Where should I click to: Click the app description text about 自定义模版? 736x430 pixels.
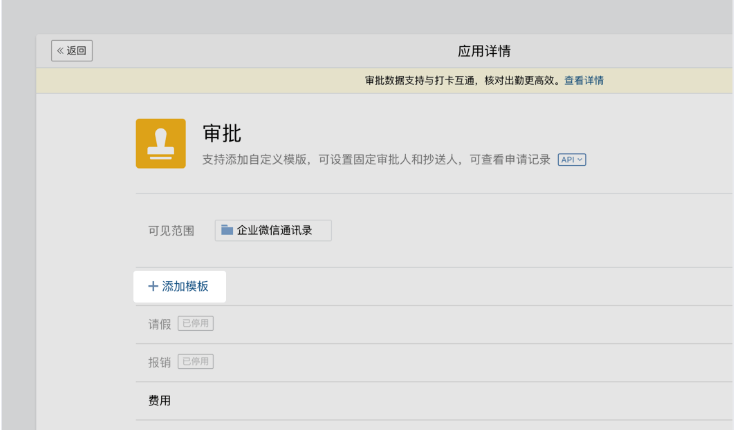click(376, 160)
